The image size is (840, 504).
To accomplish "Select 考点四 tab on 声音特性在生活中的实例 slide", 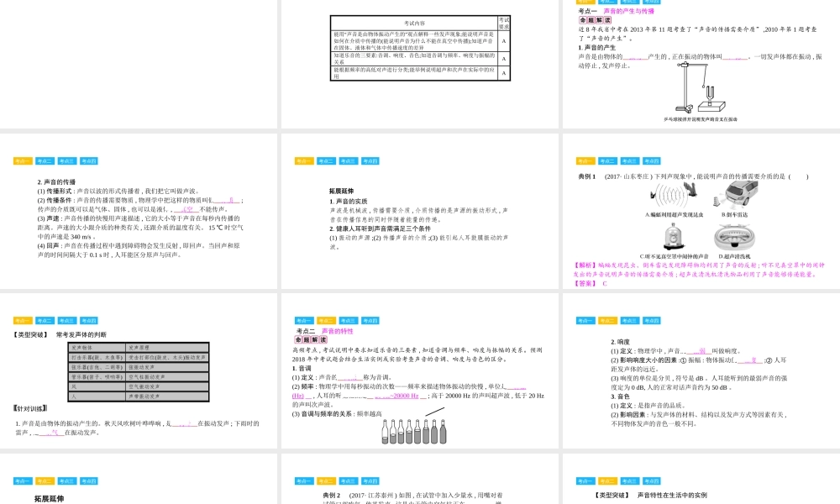I will click(651, 481).
